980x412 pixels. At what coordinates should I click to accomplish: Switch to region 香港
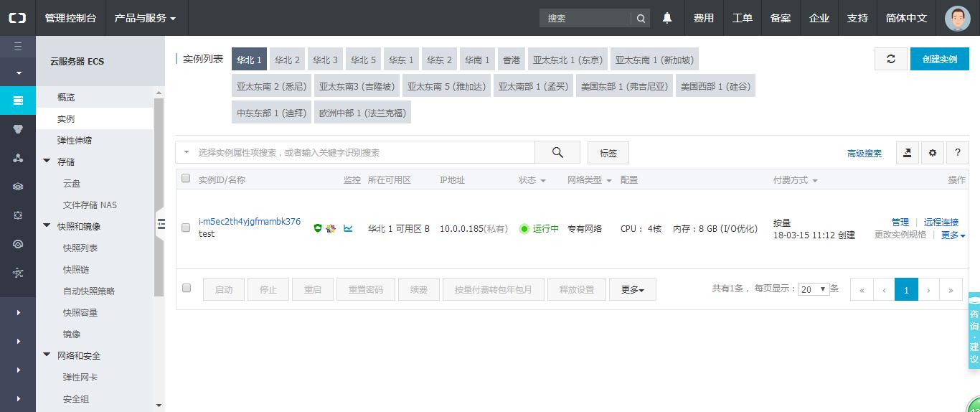point(512,60)
